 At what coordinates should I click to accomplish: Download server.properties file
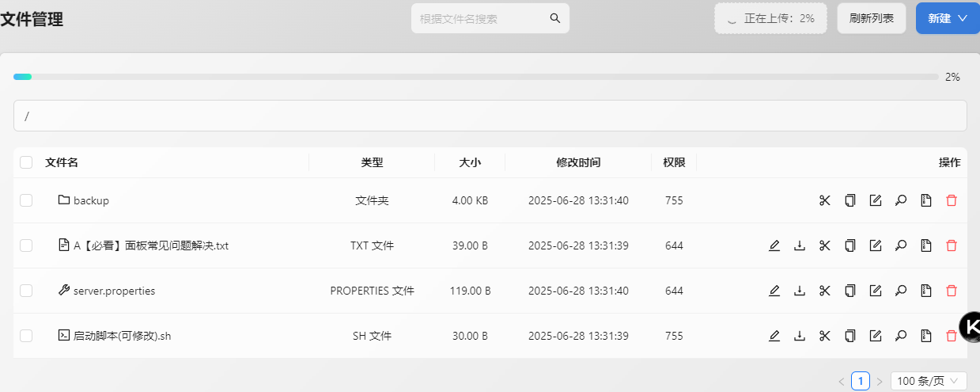800,291
